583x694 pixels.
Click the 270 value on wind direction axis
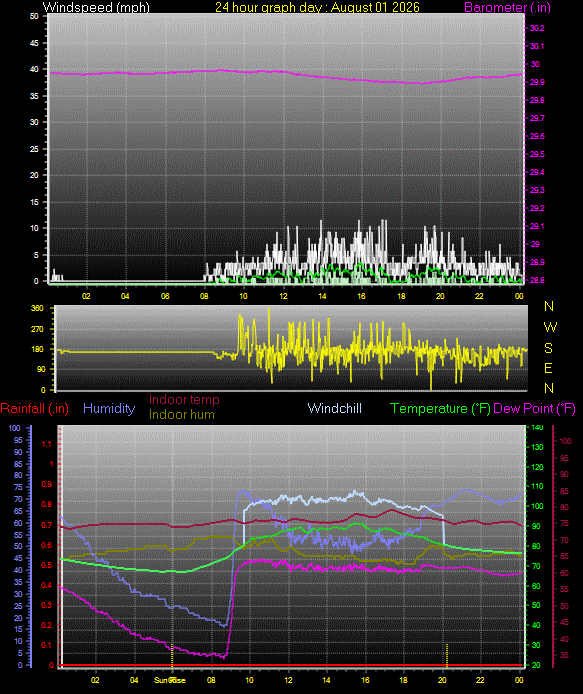pos(38,329)
